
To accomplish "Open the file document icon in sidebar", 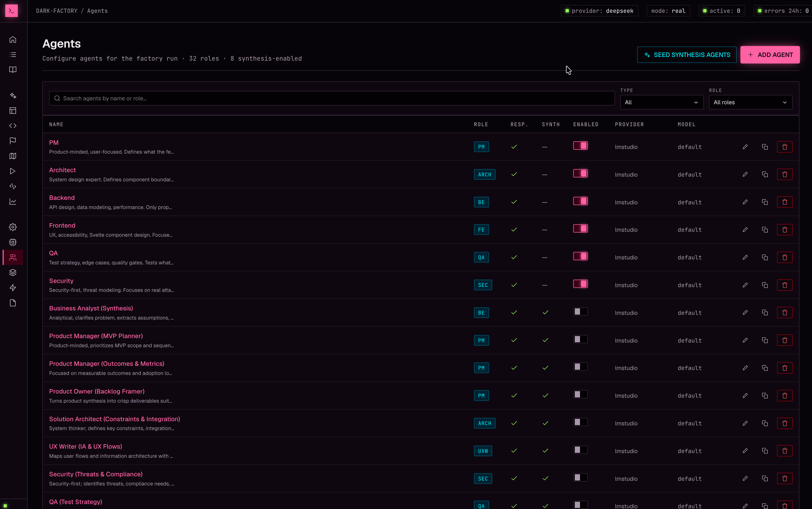I will click(13, 303).
